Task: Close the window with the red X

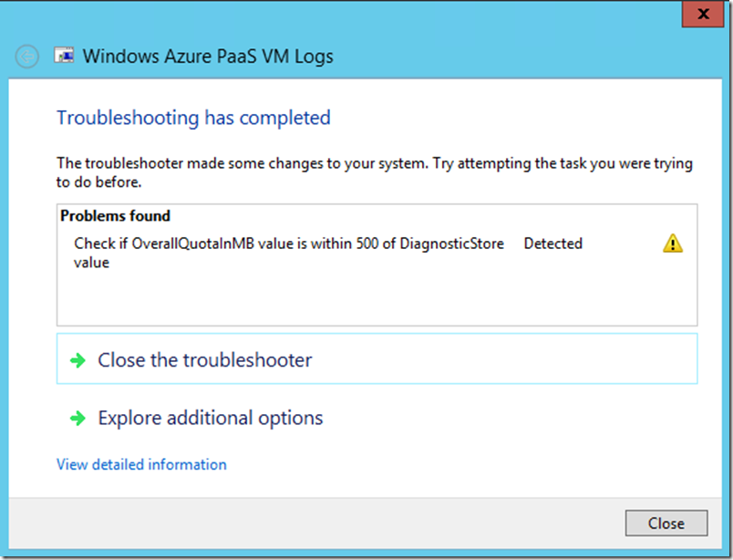Action: tap(703, 15)
